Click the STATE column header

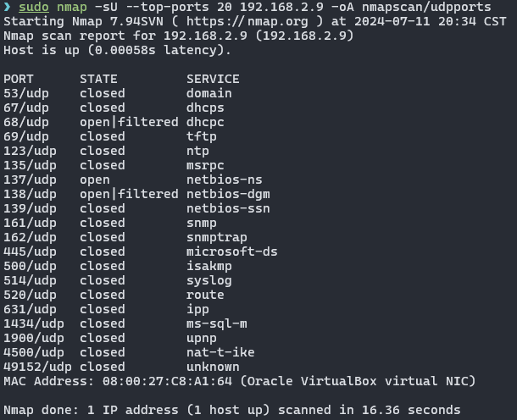98,79
